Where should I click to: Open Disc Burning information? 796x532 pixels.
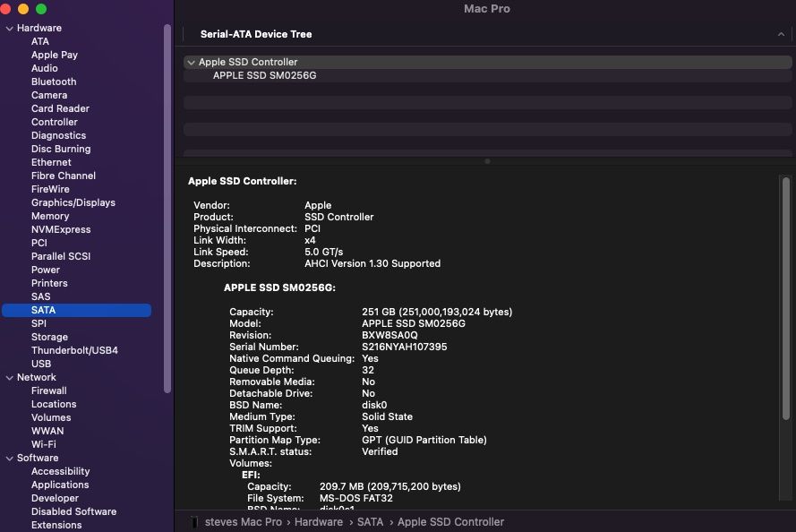pos(61,149)
